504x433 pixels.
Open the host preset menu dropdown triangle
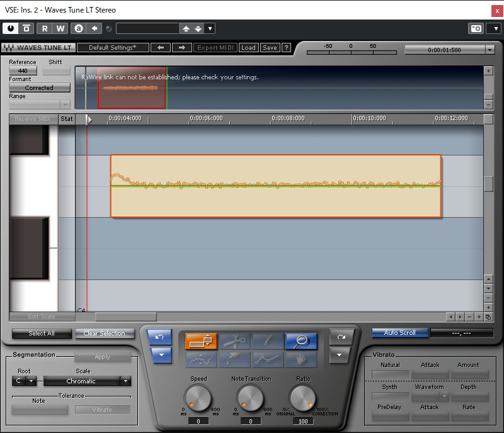(x=210, y=28)
